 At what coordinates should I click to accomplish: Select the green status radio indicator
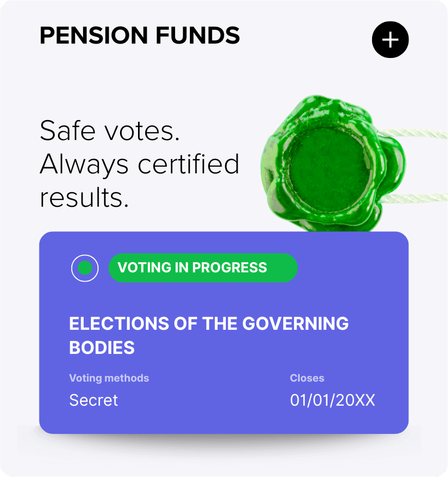click(x=85, y=268)
